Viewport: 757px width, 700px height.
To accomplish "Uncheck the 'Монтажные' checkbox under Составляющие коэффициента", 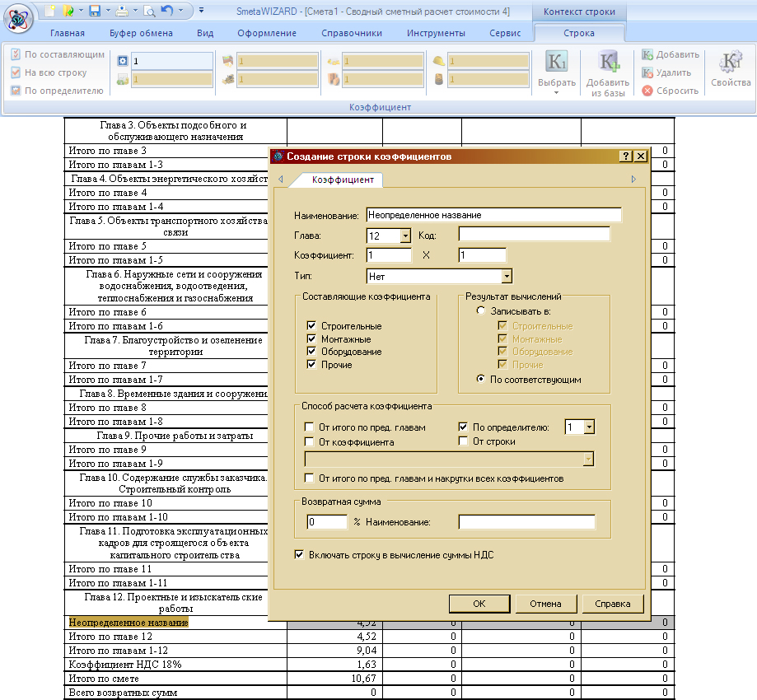I will [311, 339].
